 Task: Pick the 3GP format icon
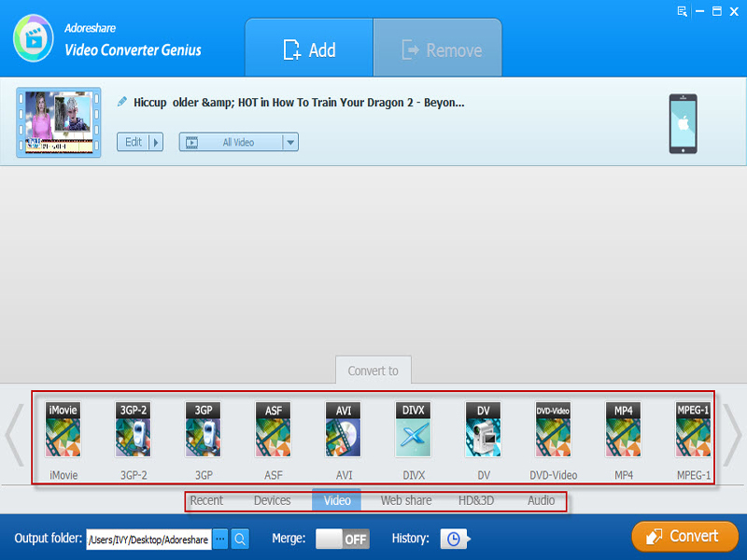[x=204, y=429]
